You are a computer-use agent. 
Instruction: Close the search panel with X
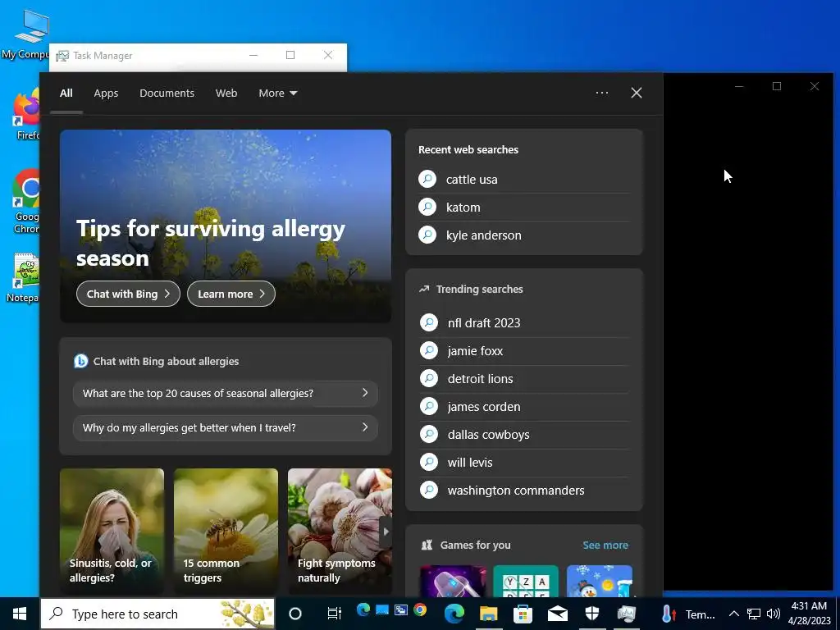click(x=637, y=93)
